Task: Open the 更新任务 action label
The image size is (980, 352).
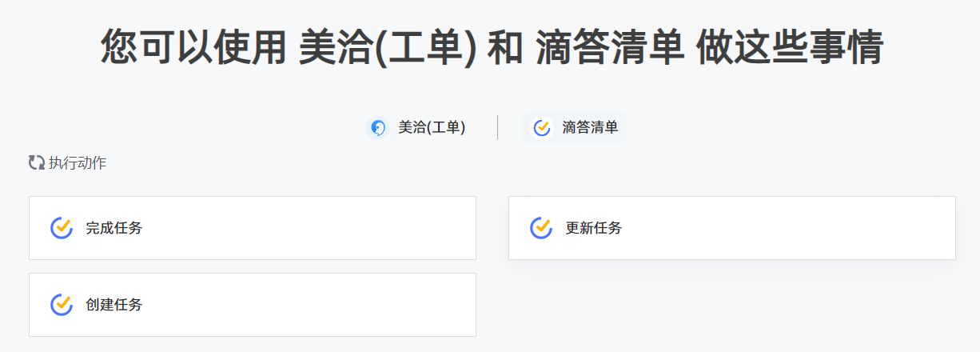Action: click(x=594, y=228)
